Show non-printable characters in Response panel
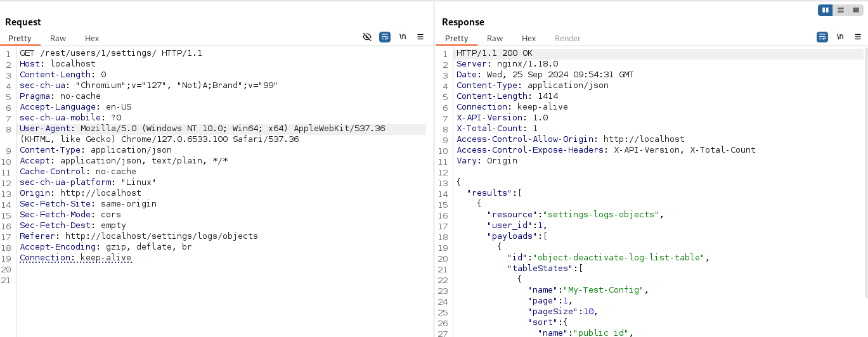Screen dimensions: 868x337 [x=840, y=37]
